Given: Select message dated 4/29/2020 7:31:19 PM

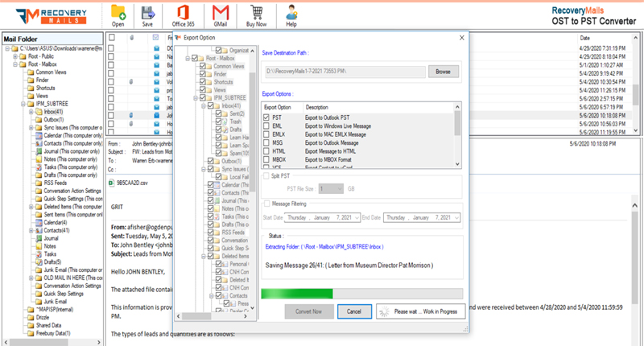Looking at the screenshot, I should [602, 48].
